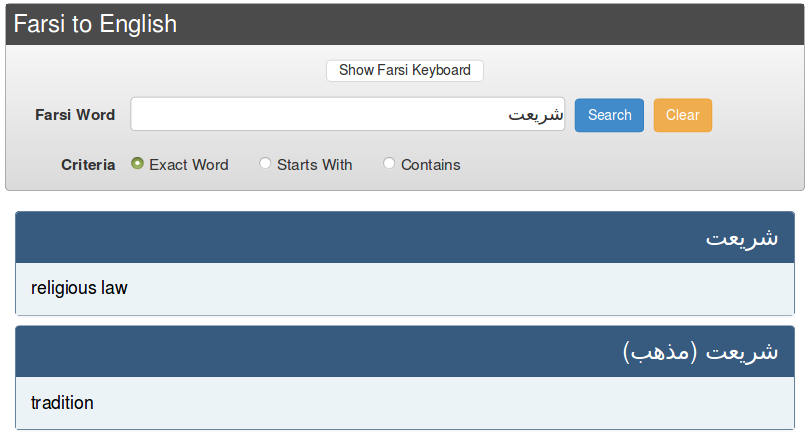Viewport: 806px width, 440px height.
Task: Click the 'Farsi Word' field label
Action: coord(75,115)
